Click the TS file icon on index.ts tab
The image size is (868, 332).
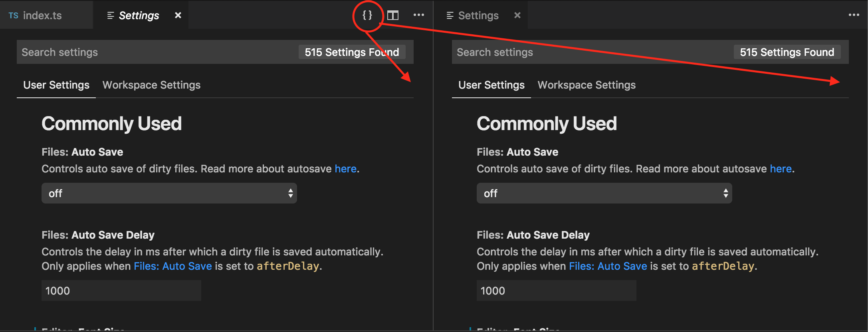pos(14,16)
